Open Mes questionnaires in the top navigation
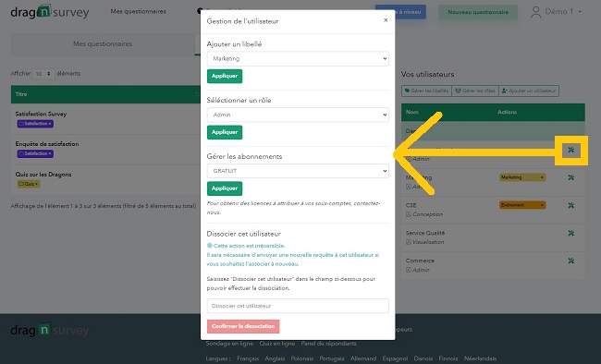The width and height of the screenshot is (601, 364). tap(139, 11)
